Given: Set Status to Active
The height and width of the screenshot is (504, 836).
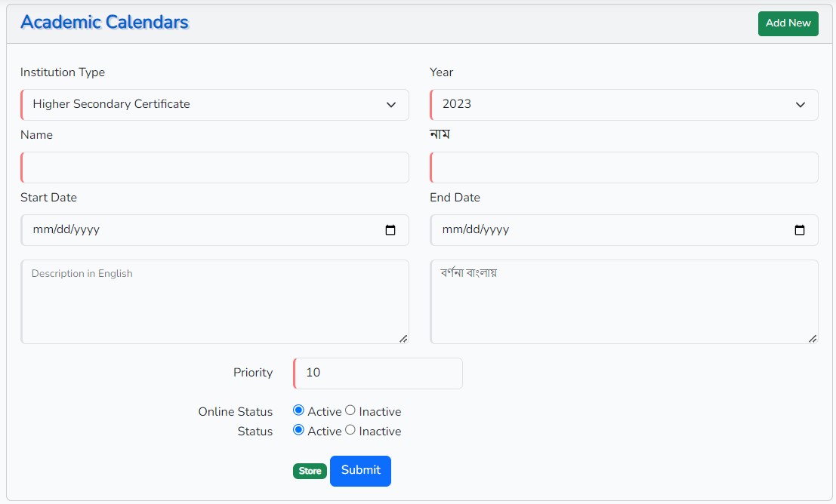Looking at the screenshot, I should (298, 430).
